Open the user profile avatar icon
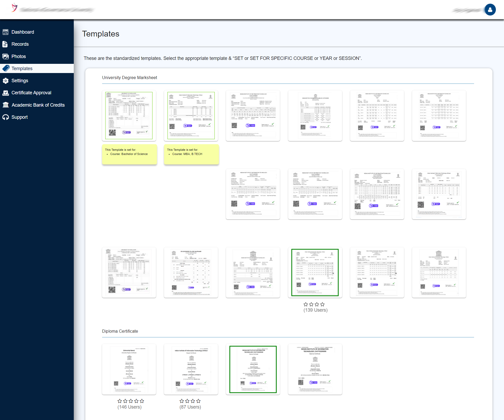The width and height of the screenshot is (504, 420). [x=490, y=10]
